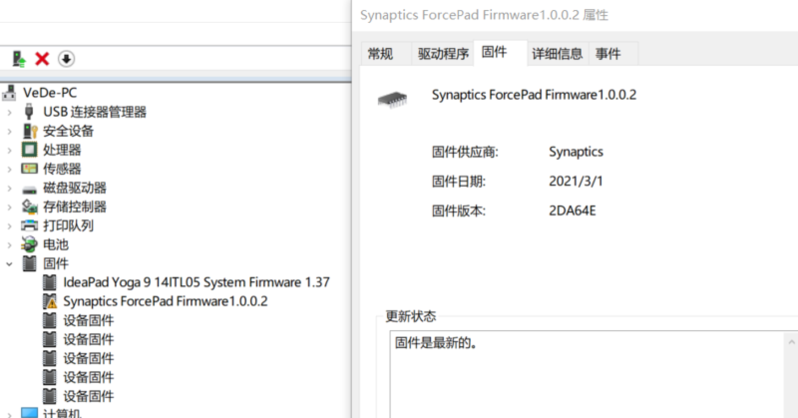
Task: Click the 电池 battery icon
Action: coord(29,244)
